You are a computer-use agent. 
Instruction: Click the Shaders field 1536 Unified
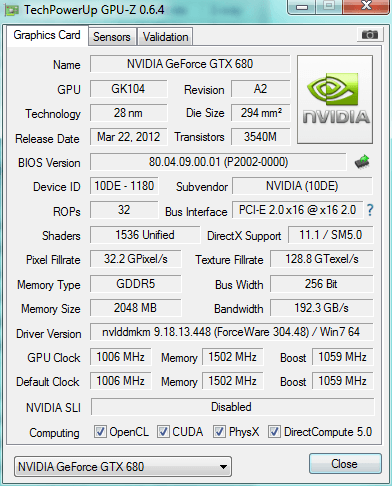145,235
